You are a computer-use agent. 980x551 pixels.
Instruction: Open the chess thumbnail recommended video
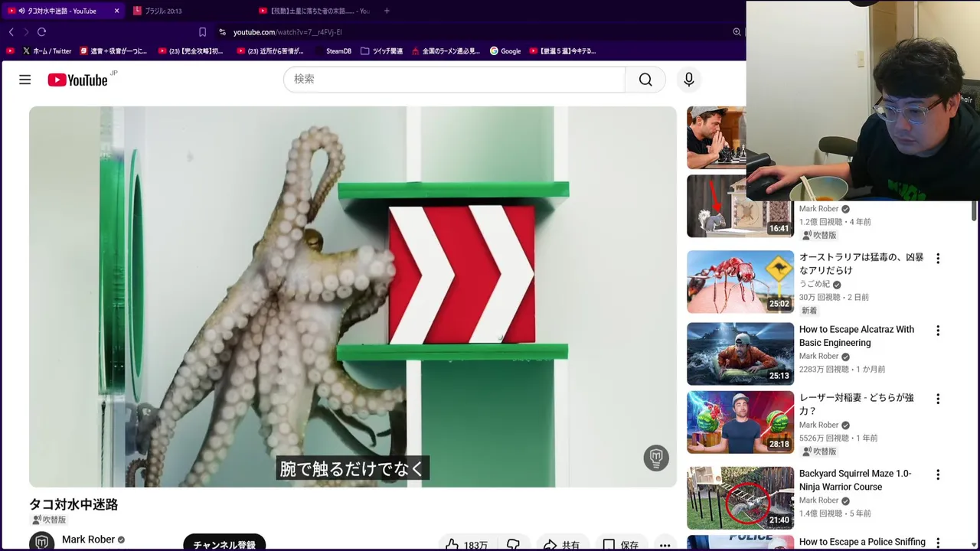(x=716, y=137)
